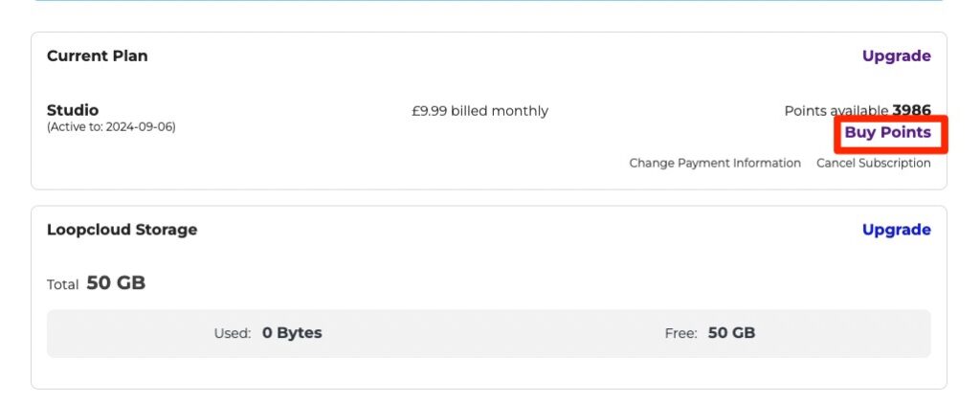Click the Studio plan name

tap(73, 110)
